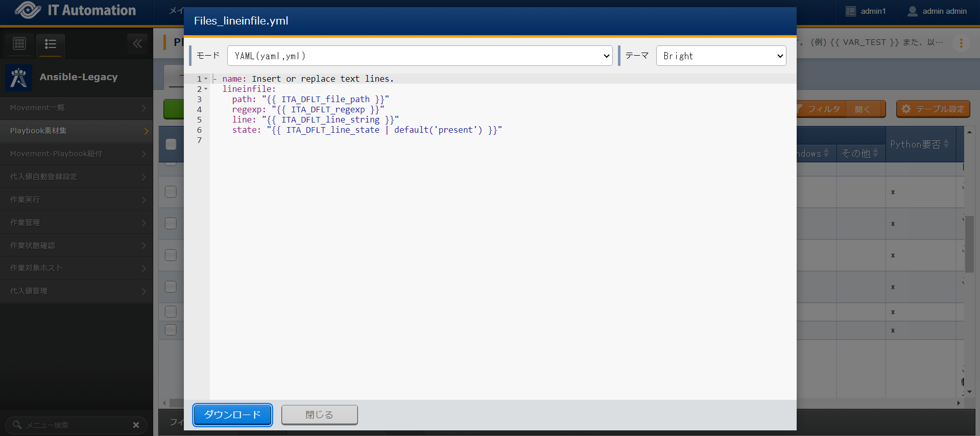Tick the third table row checkbox
This screenshot has height=436, width=980.
tap(171, 224)
